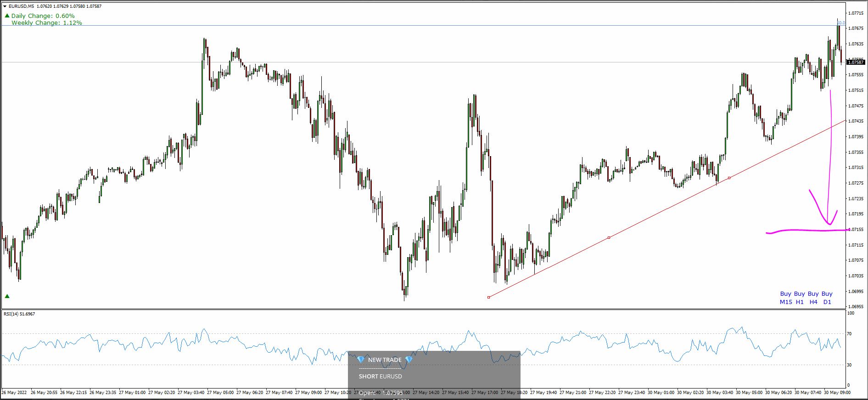Click the current price label 1.07587
Screen dimensions: 868x400
click(x=856, y=62)
